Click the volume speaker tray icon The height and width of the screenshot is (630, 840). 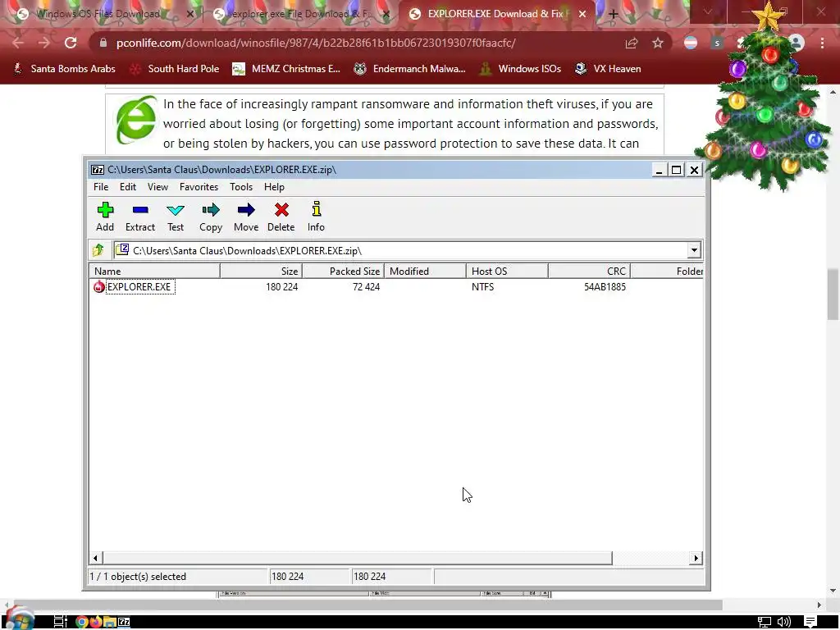click(x=783, y=622)
